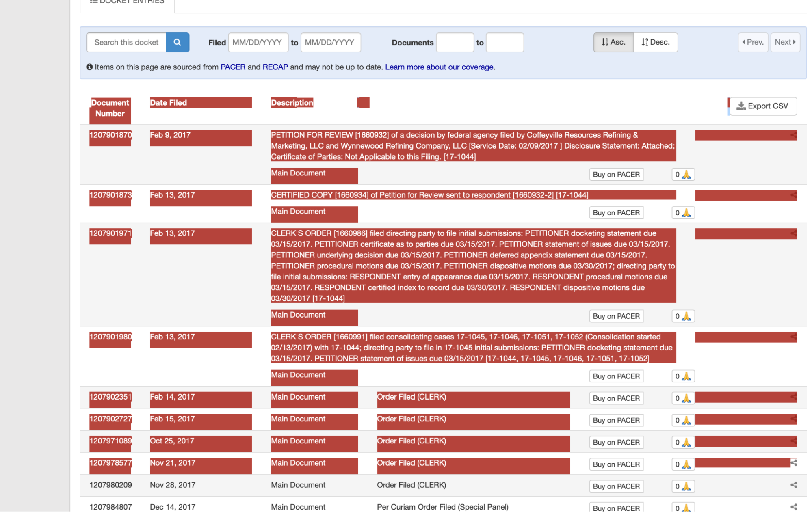Click the search magnifier icon
The height and width of the screenshot is (512, 812).
178,42
